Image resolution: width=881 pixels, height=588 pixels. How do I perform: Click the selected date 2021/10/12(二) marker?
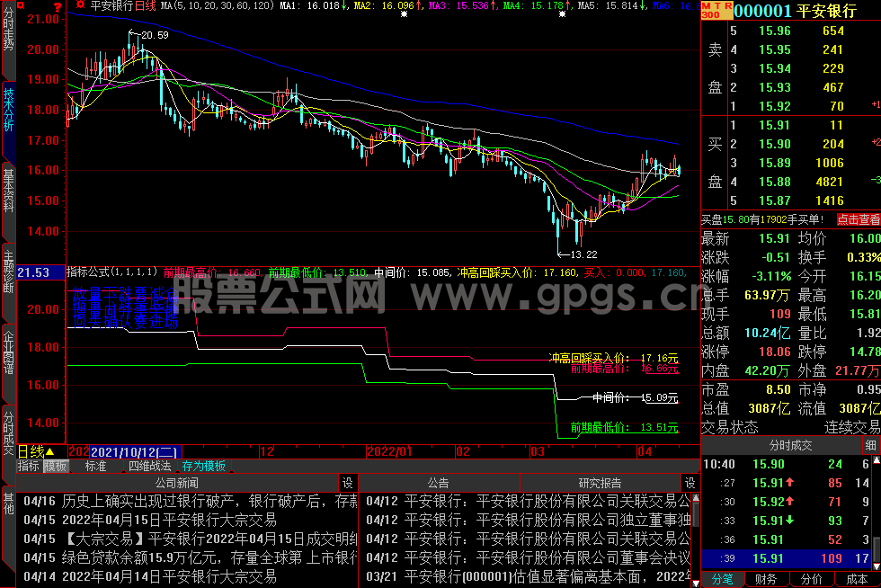[x=136, y=451]
